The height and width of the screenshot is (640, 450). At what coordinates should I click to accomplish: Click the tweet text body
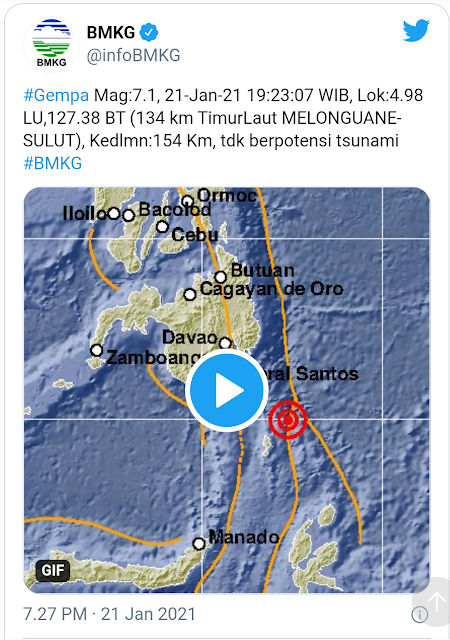pyautogui.click(x=223, y=129)
